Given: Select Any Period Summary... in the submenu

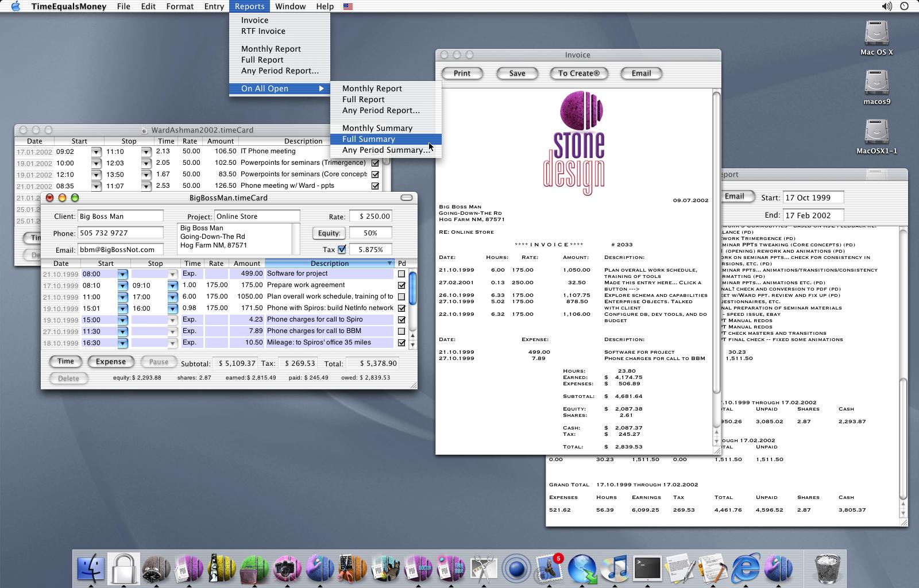Looking at the screenshot, I should (x=386, y=150).
